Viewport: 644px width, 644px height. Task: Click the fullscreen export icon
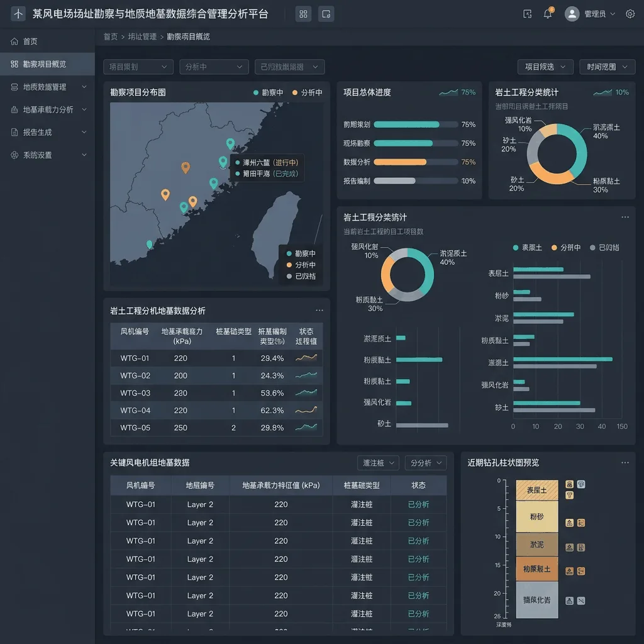[x=528, y=14]
